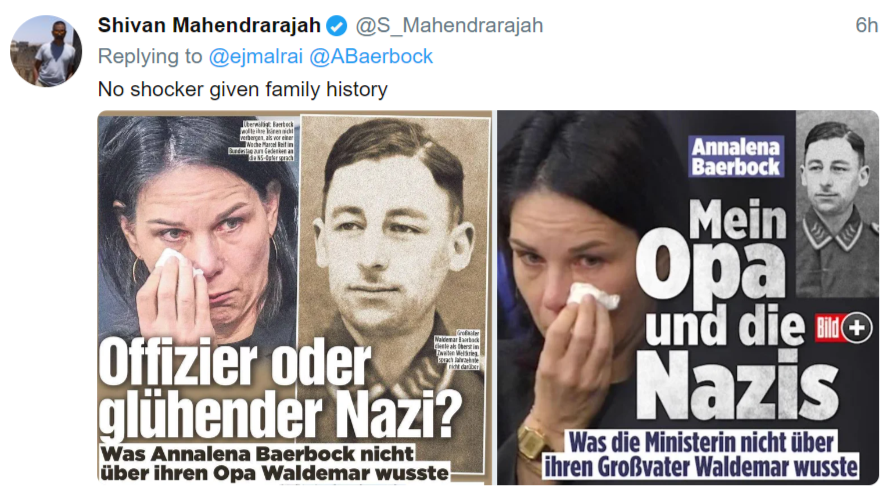The width and height of the screenshot is (891, 498).
Task: Click the blue verified badge beside Shivan Mahendrarajah
Action: click(337, 26)
